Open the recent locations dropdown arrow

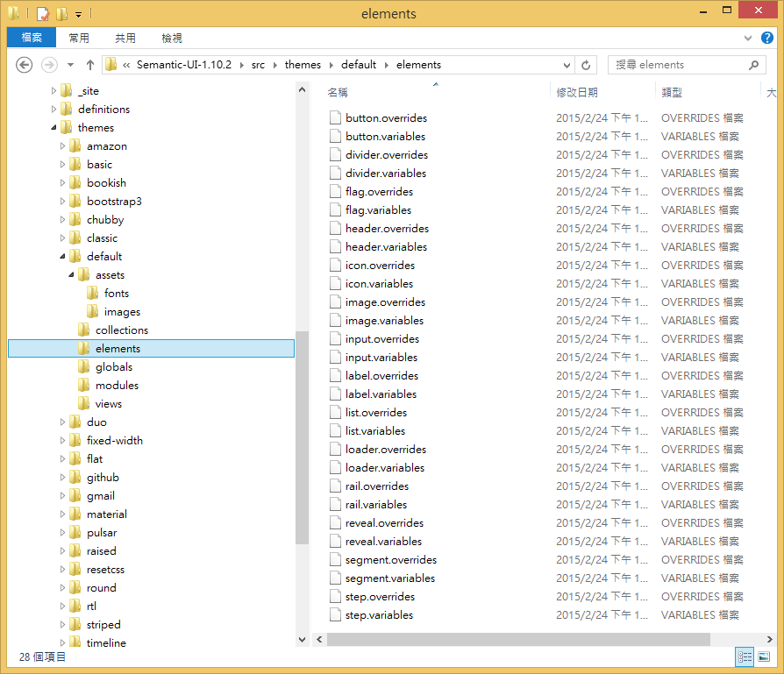[70, 65]
